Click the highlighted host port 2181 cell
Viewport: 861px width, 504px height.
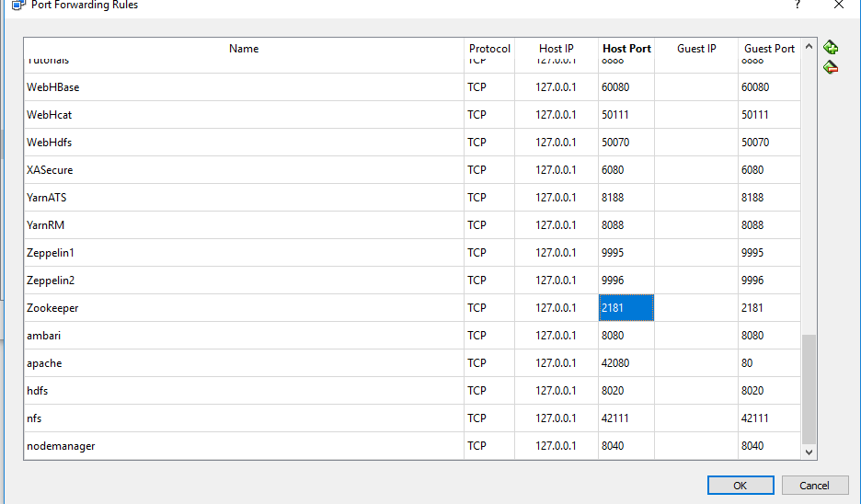626,308
